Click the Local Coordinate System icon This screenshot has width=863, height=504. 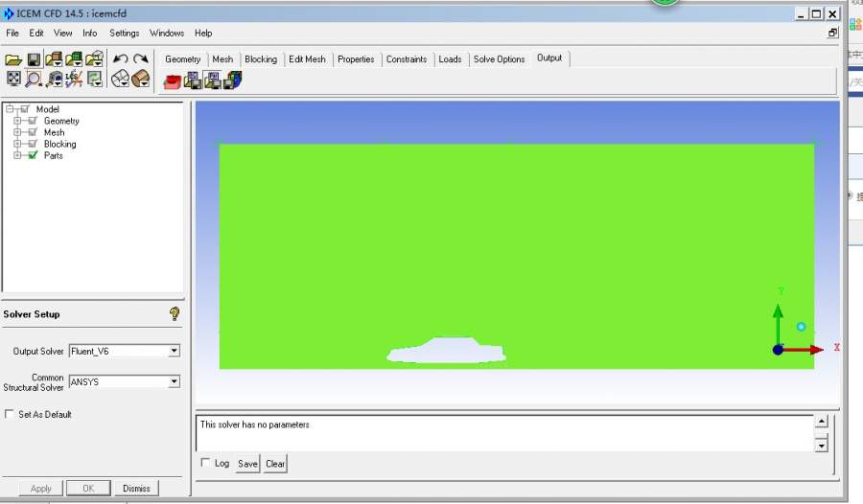click(x=74, y=79)
